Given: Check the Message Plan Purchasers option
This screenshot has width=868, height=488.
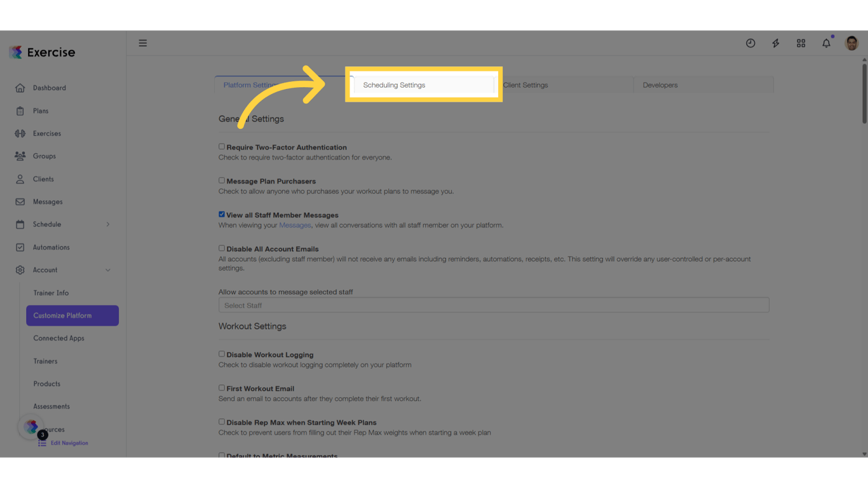Looking at the screenshot, I should [222, 180].
